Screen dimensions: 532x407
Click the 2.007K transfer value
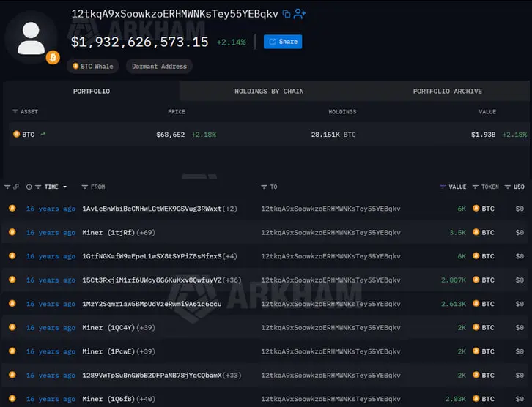coord(454,280)
